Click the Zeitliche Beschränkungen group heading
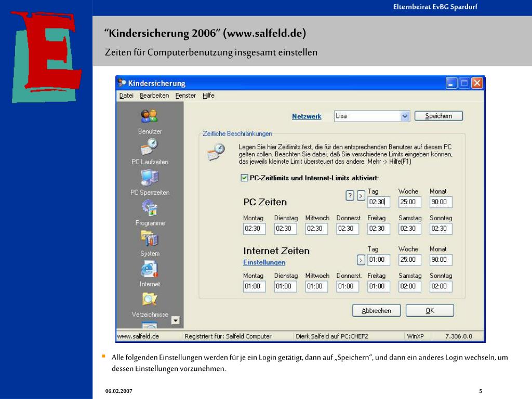 point(237,134)
